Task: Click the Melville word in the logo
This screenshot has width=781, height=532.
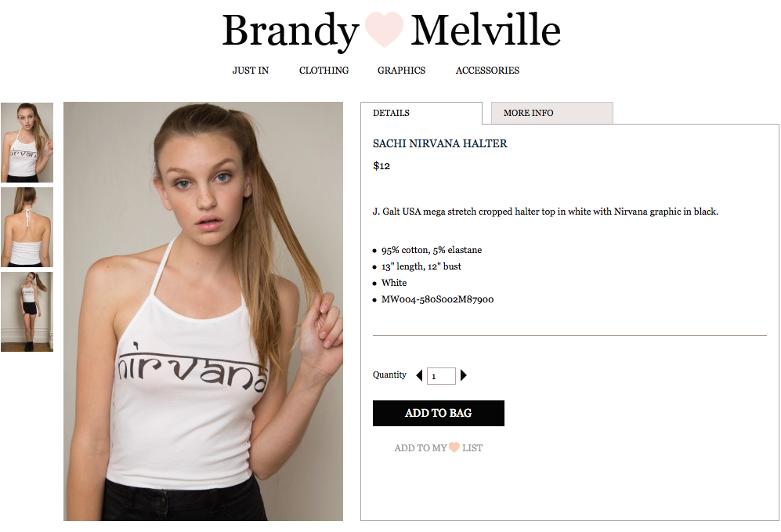Action: (486, 30)
